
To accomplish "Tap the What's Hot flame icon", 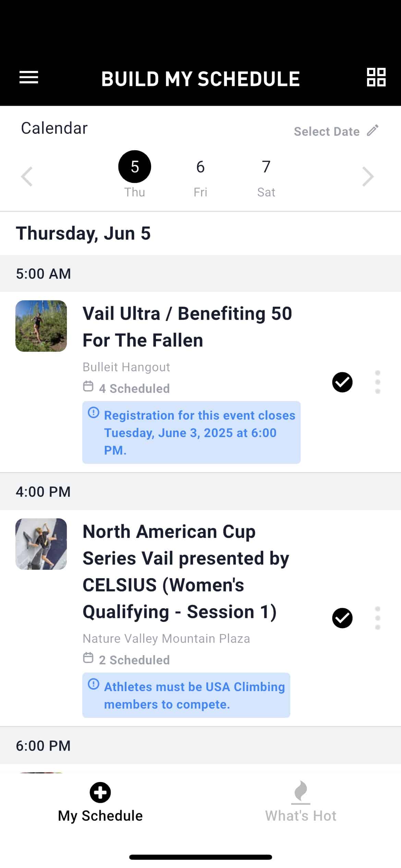I will point(301,792).
